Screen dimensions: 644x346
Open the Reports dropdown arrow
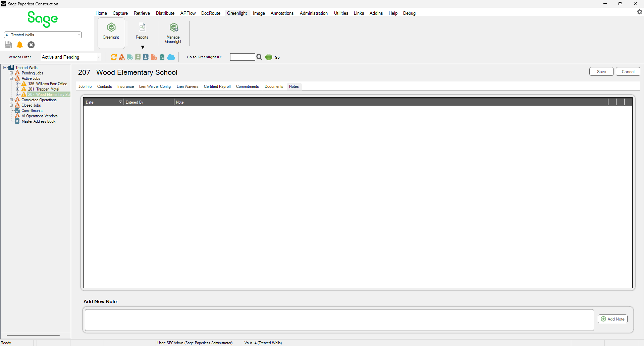click(x=143, y=47)
